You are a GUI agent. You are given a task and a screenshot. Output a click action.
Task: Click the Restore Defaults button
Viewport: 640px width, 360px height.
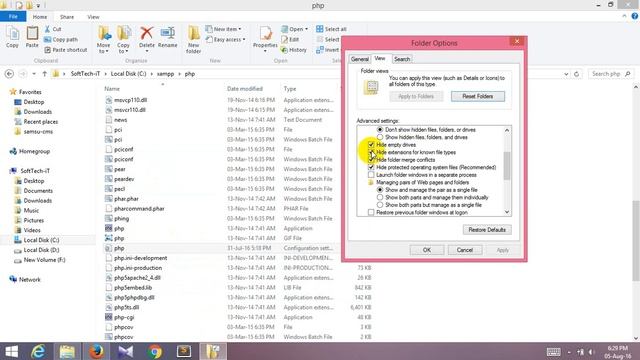(487, 230)
